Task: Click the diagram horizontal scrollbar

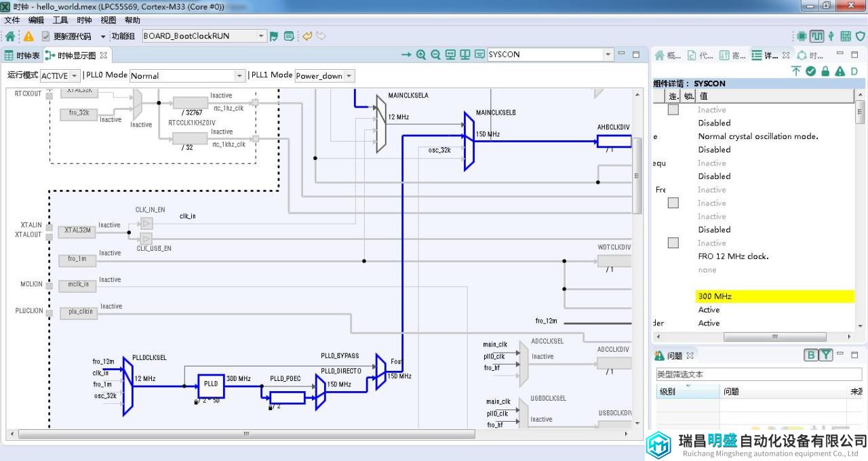Action: click(x=246, y=433)
